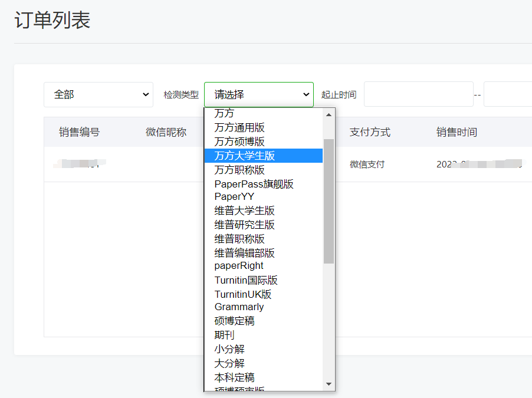Choose 本科定稿 option
532x398 pixels.
(x=264, y=377)
